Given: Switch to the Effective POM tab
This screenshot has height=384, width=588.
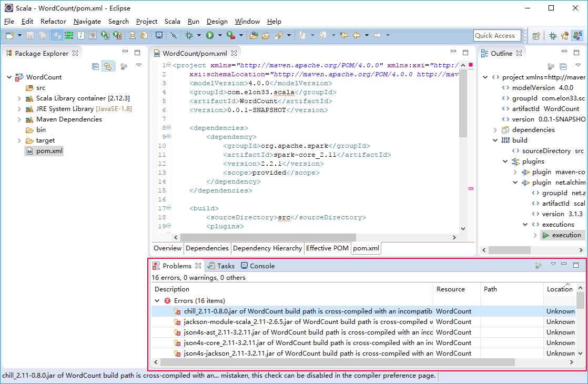Looking at the screenshot, I should point(327,248).
